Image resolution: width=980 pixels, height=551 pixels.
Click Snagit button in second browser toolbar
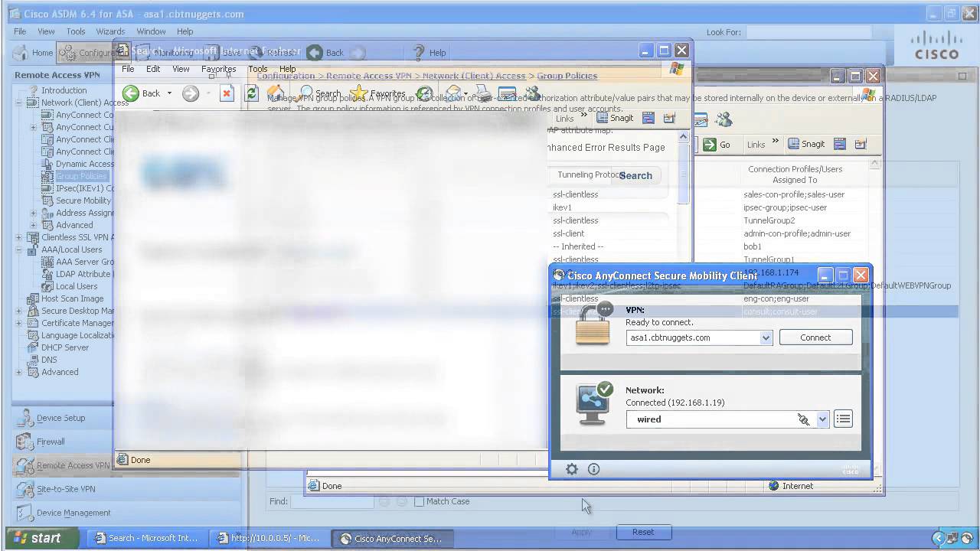[x=806, y=144]
